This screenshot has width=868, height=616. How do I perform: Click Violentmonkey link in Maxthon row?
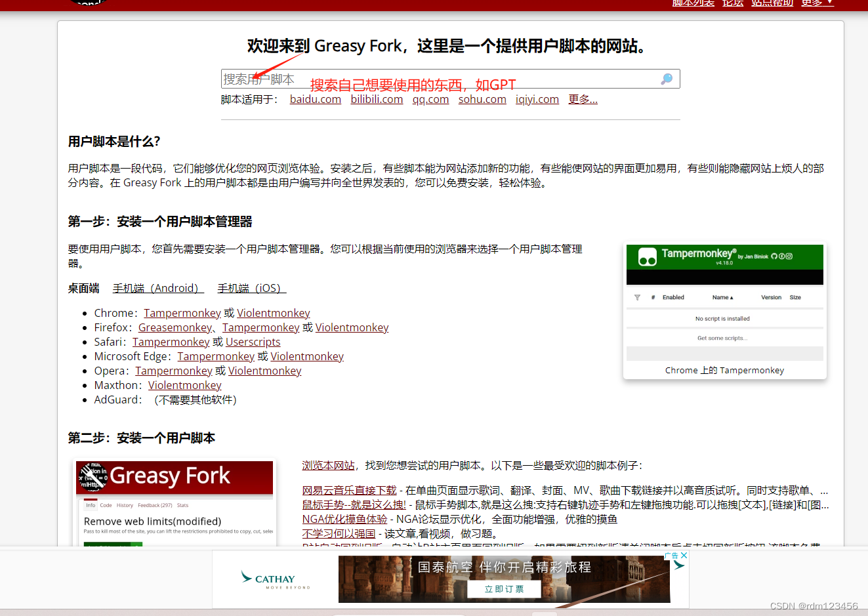point(185,385)
